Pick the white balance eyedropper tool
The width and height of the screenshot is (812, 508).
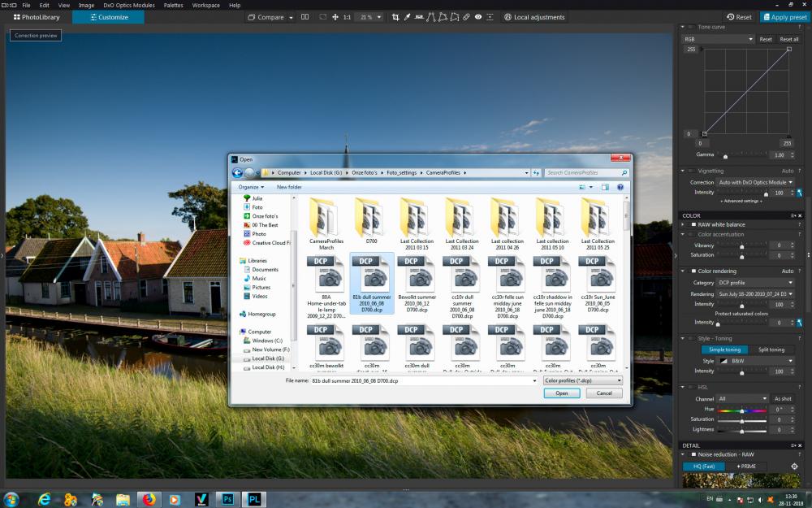(x=407, y=17)
